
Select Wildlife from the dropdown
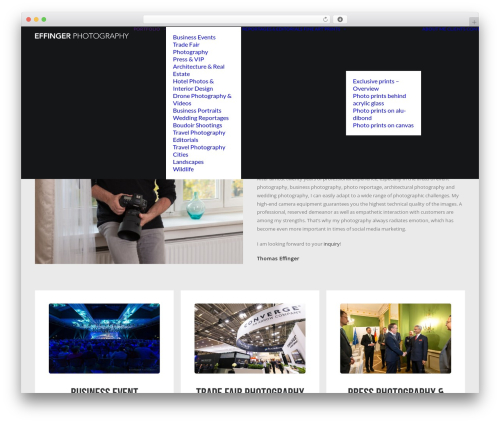(183, 169)
